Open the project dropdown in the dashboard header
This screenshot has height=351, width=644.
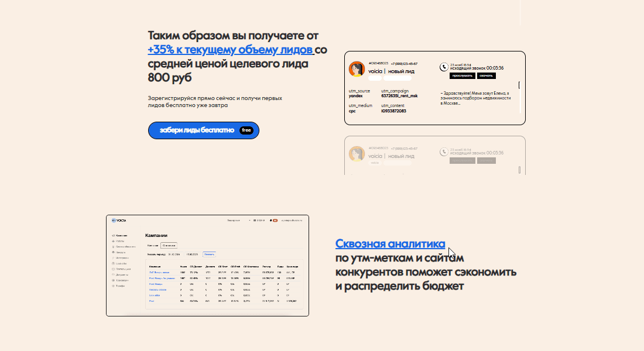tap(239, 221)
